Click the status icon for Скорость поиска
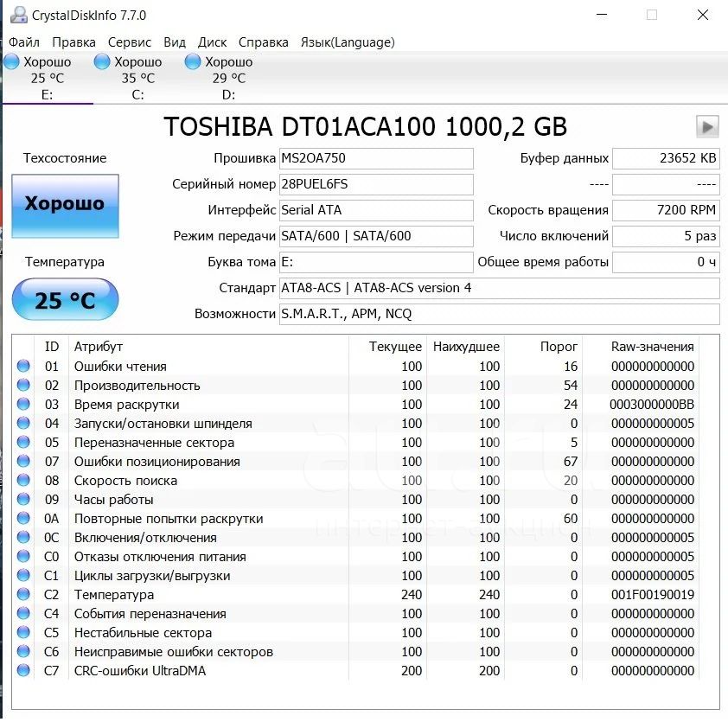Image resolution: width=728 pixels, height=722 pixels. [x=23, y=480]
